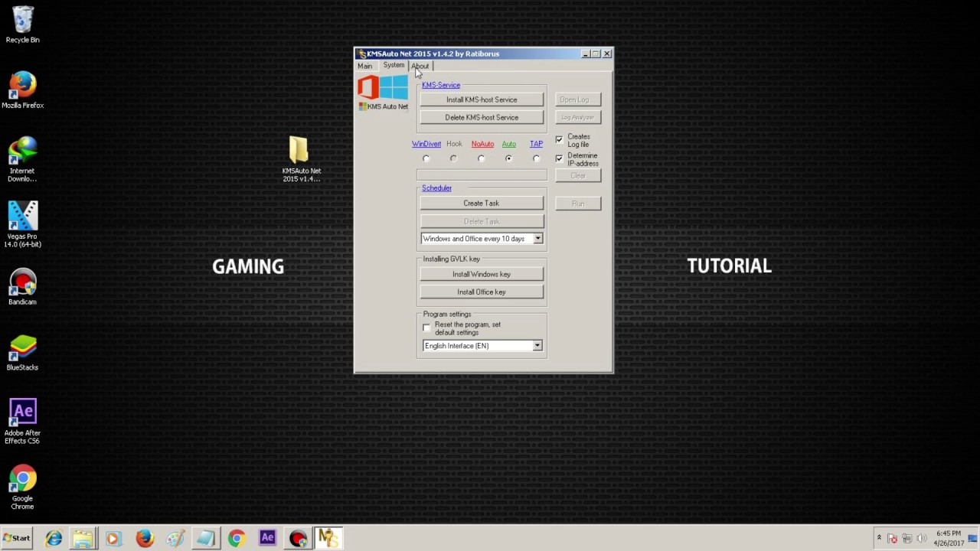Uncheck the Determine IP-address checkbox
The height and width of the screenshot is (551, 980).
point(559,159)
